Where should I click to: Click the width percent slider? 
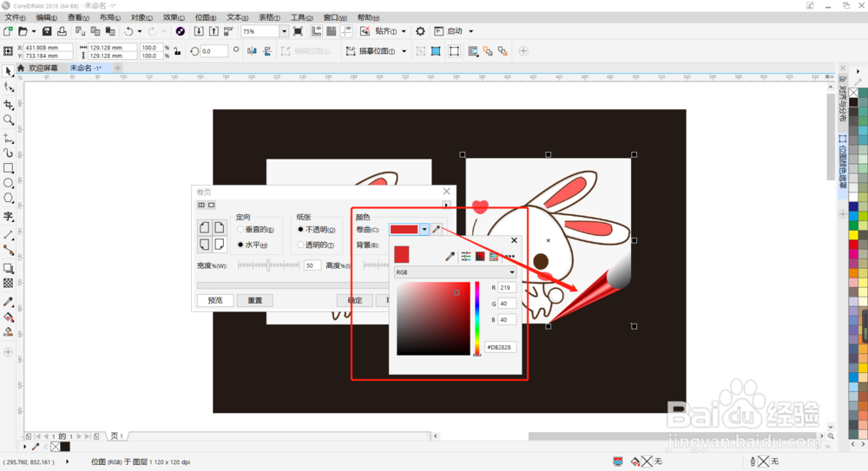pos(268,265)
